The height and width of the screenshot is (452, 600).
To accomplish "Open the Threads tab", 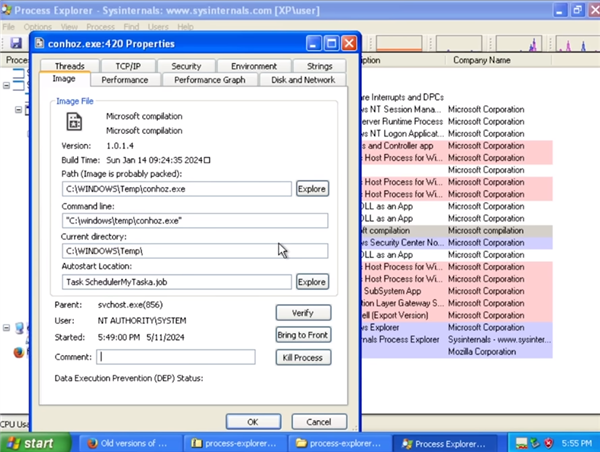I will pos(70,66).
